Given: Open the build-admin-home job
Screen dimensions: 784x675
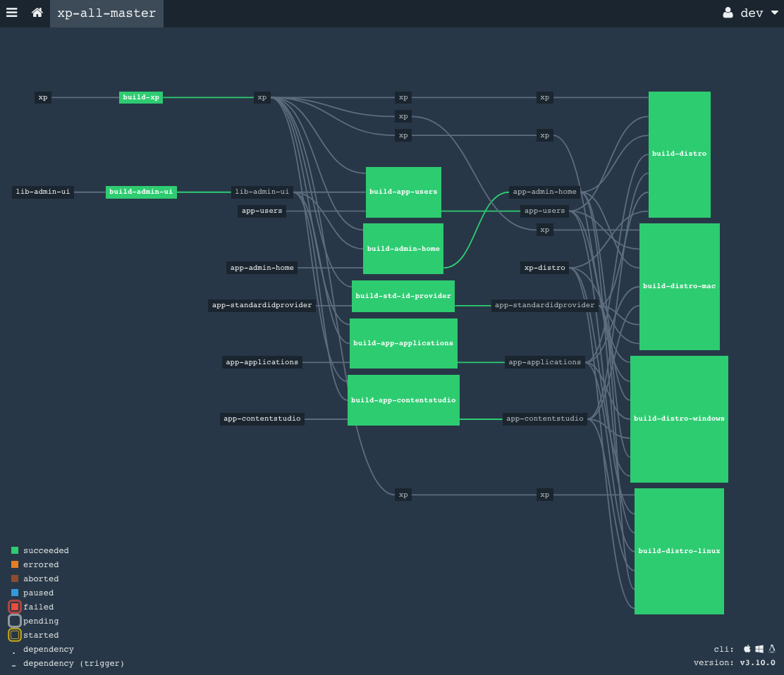Looking at the screenshot, I should (x=403, y=248).
